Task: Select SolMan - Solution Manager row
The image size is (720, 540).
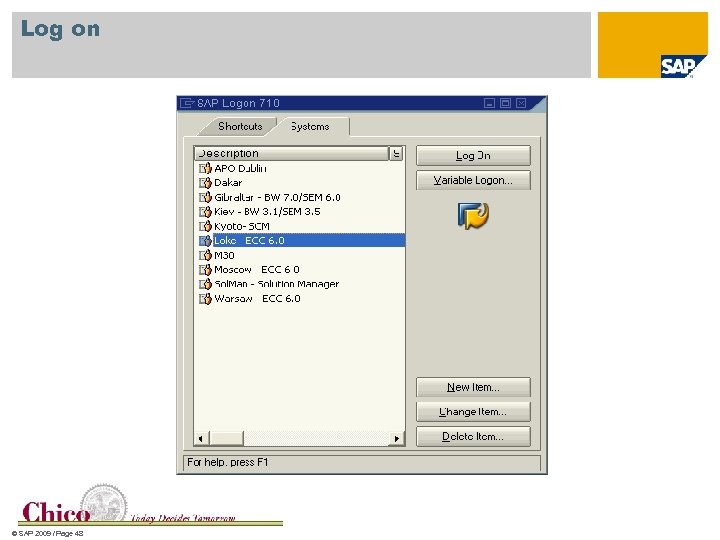Action: (x=300, y=284)
